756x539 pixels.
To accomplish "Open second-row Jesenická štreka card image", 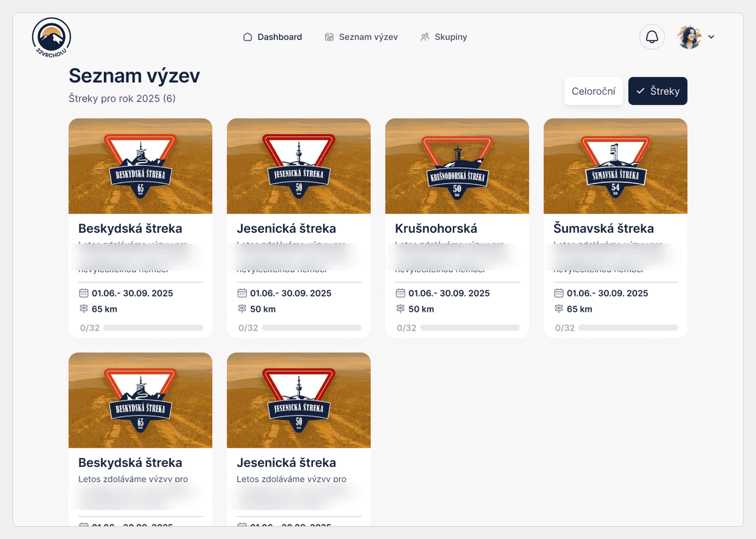I will pos(299,400).
